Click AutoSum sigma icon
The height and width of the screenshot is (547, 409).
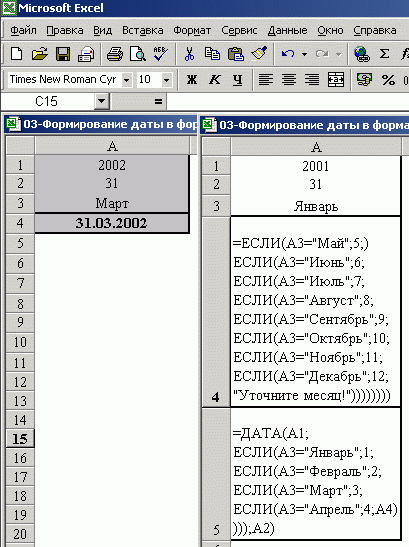pyautogui.click(x=384, y=54)
